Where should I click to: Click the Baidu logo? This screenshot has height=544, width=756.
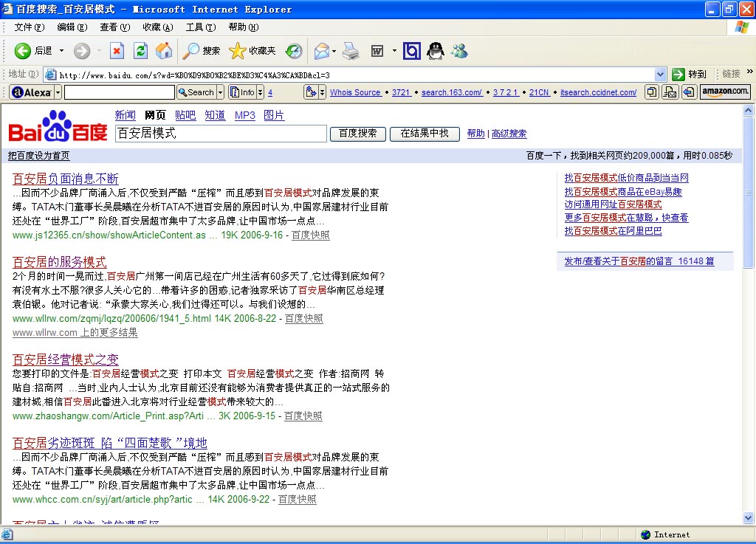pyautogui.click(x=58, y=126)
